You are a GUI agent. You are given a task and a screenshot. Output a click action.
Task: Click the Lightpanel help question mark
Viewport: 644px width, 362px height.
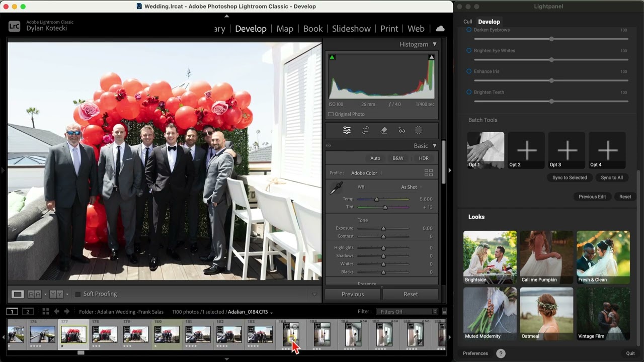click(x=501, y=353)
